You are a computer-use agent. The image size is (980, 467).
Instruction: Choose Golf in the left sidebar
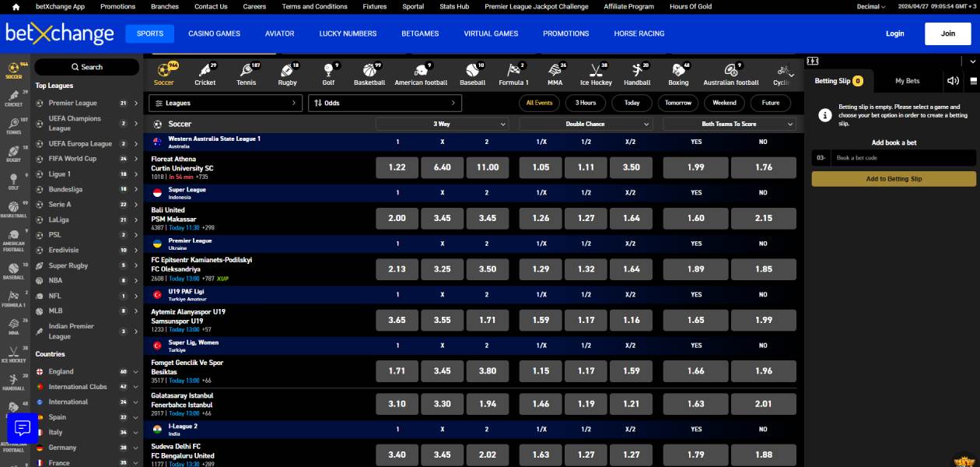(x=14, y=181)
